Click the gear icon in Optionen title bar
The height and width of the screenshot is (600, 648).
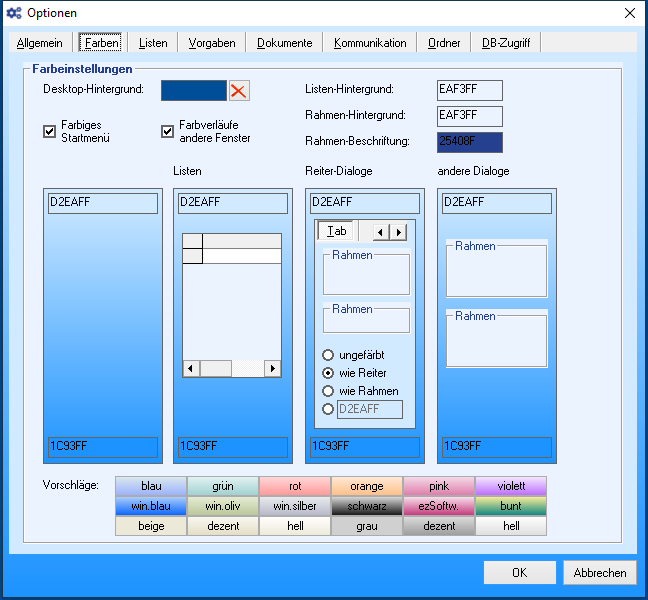click(14, 13)
